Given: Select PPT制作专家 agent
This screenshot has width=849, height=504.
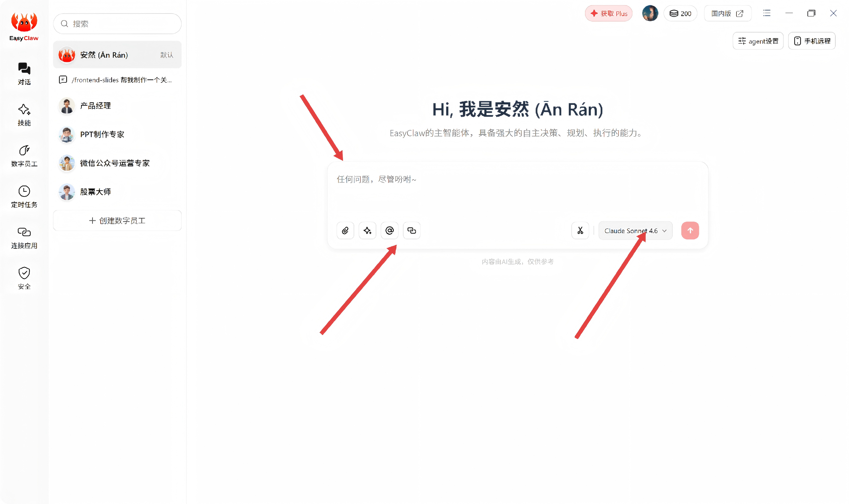Looking at the screenshot, I should 117,135.
